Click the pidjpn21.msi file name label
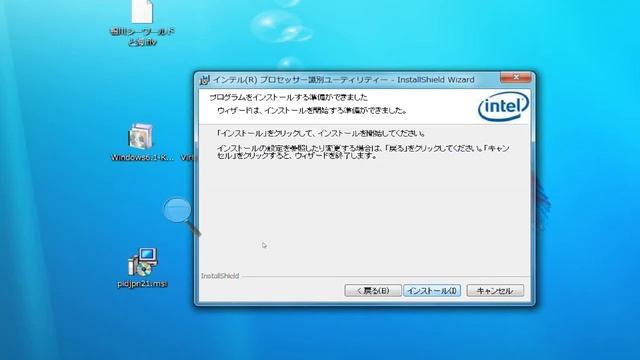 coord(142,283)
